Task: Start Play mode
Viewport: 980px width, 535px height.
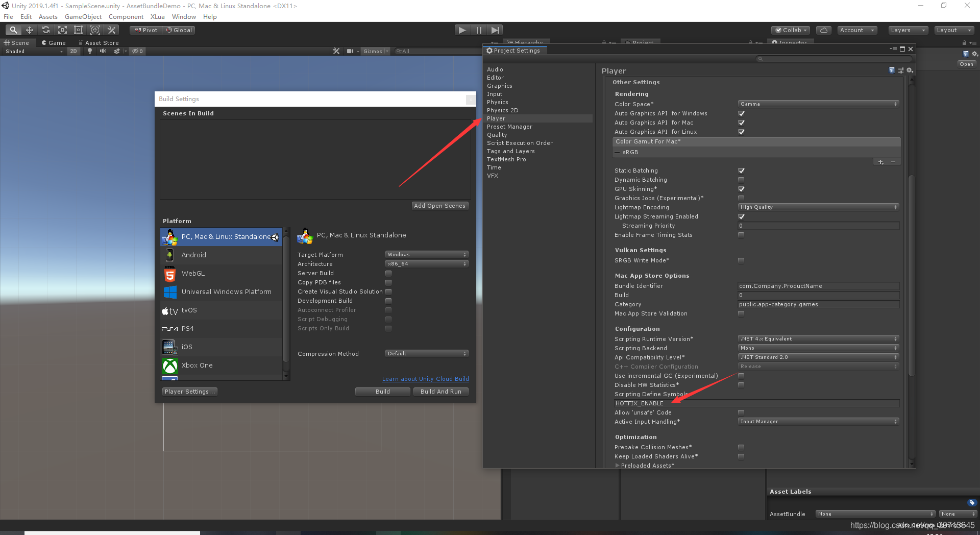Action: click(462, 30)
